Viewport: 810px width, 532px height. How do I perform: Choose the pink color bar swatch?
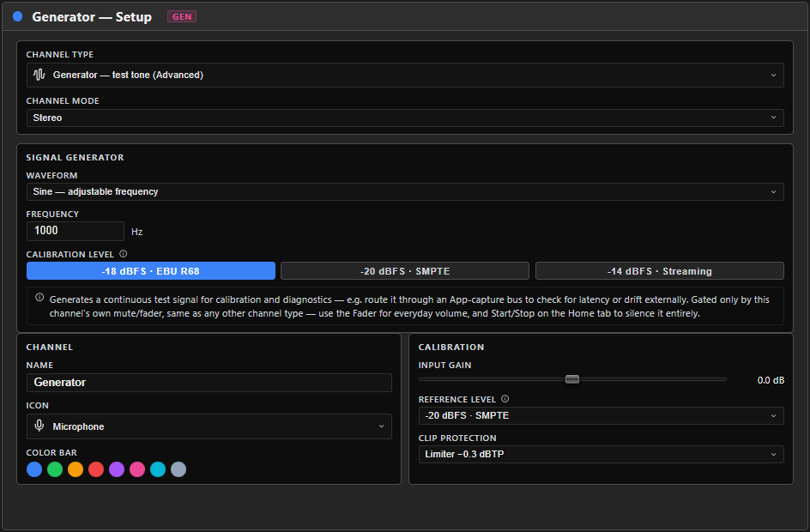point(137,469)
